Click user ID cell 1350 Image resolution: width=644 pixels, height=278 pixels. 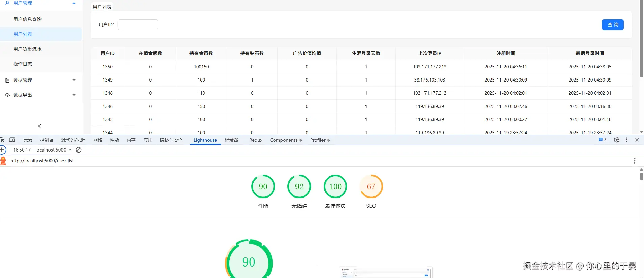[108, 67]
